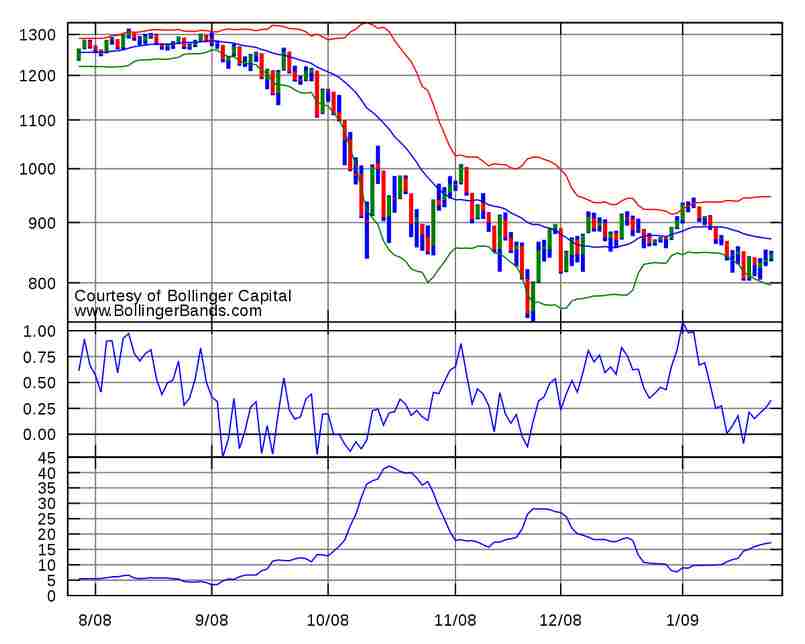Click the 1300 price axis label
805x644 pixels.
coord(37,35)
